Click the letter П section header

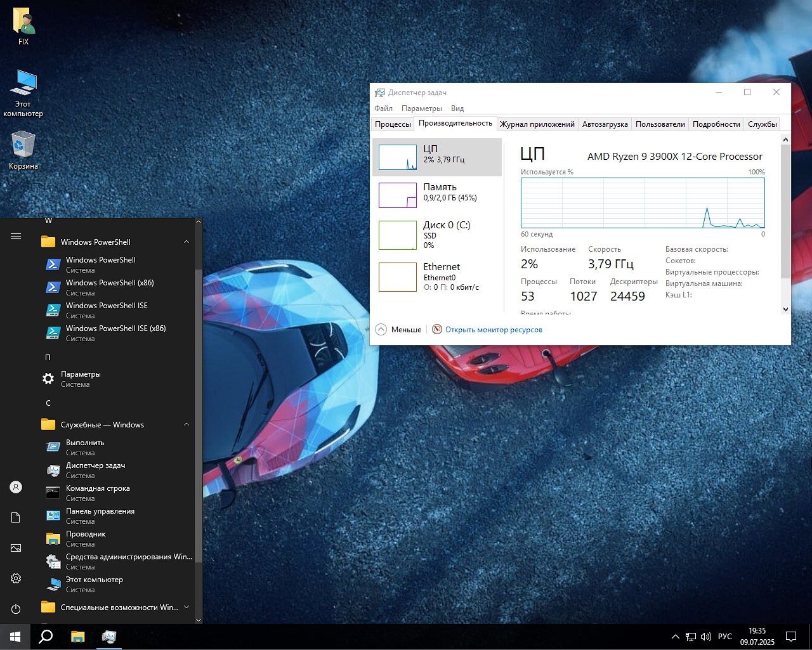pyautogui.click(x=48, y=357)
